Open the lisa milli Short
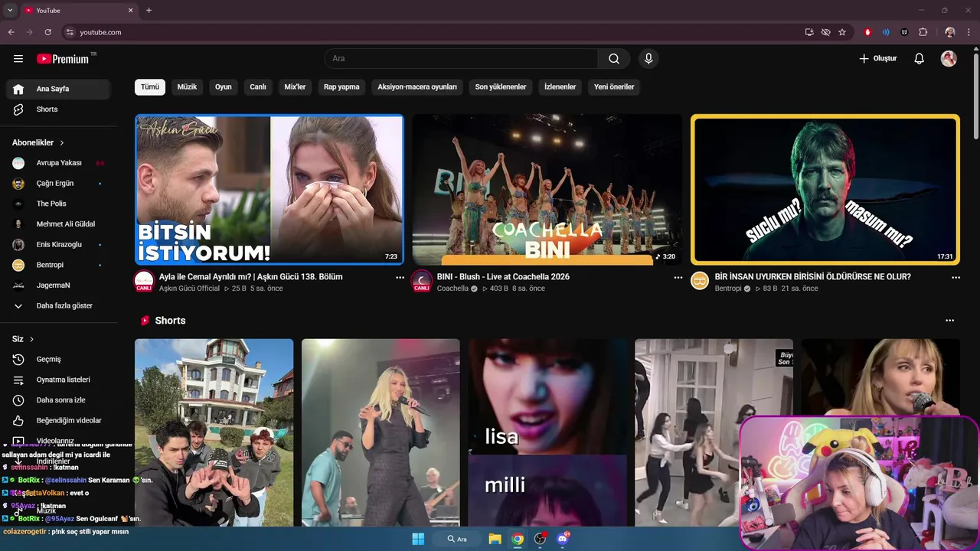Screen dimensions: 980x551 pyautogui.click(x=547, y=432)
